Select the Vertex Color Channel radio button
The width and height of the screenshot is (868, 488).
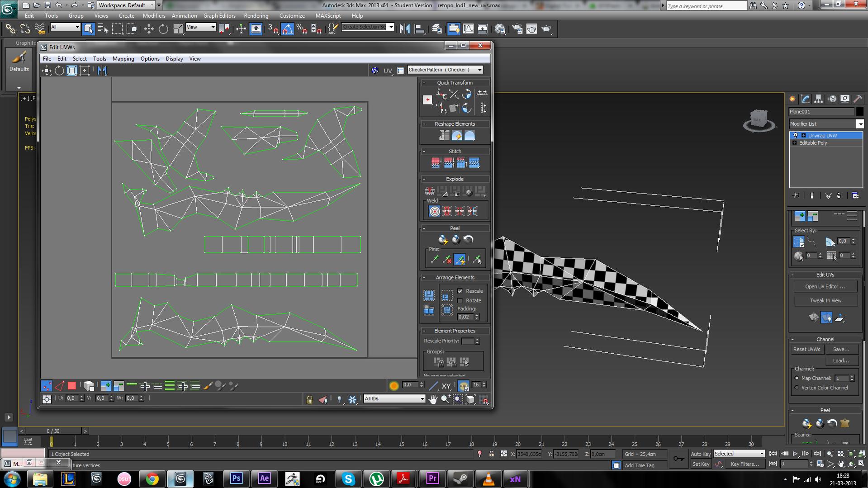pos(797,388)
